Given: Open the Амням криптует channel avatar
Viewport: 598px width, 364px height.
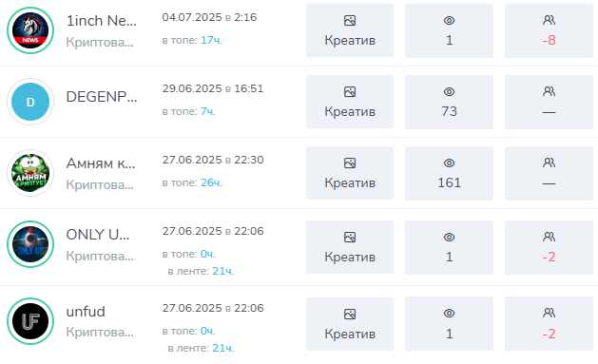Looking at the screenshot, I should click(30, 173).
